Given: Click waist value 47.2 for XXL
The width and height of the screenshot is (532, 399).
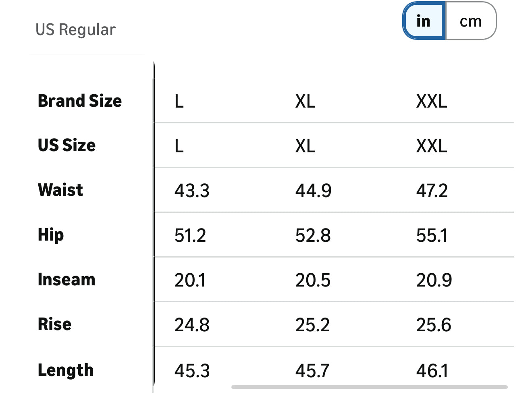Looking at the screenshot, I should (432, 191).
